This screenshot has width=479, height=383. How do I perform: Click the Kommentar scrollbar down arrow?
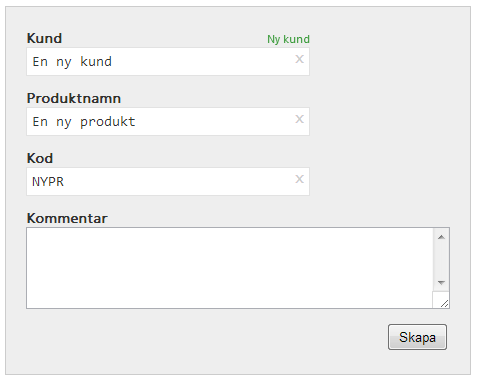click(x=441, y=283)
